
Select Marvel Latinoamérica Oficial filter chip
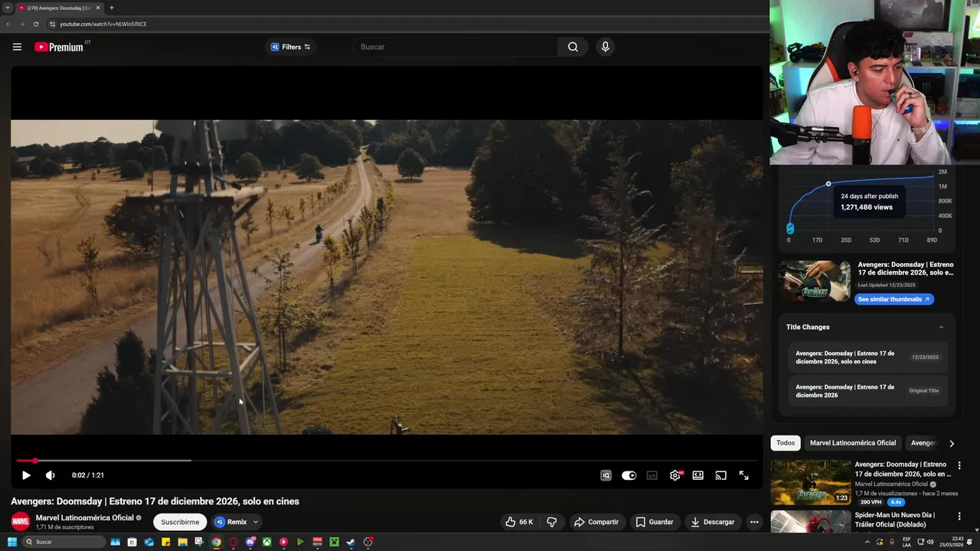853,443
